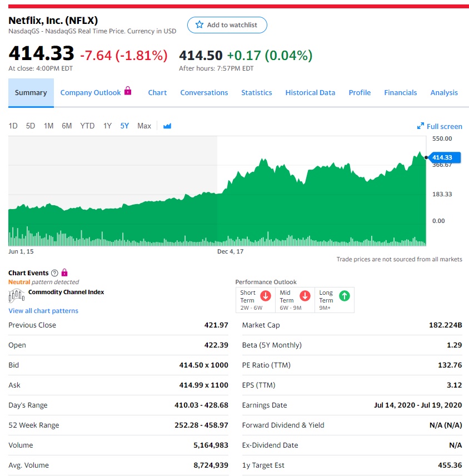Click the Chart Events help icon
This screenshot has width=469, height=476.
click(x=54, y=273)
